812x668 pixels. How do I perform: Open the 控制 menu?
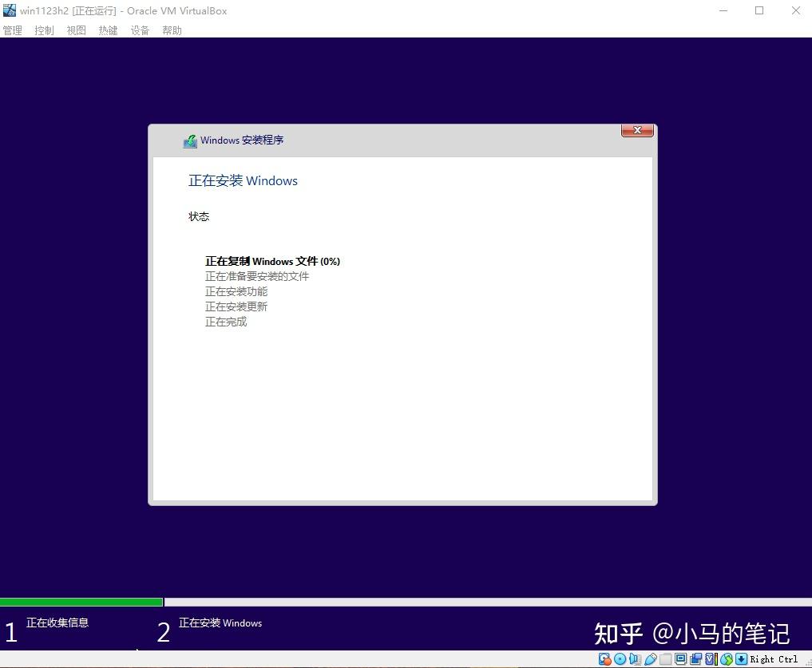click(44, 30)
